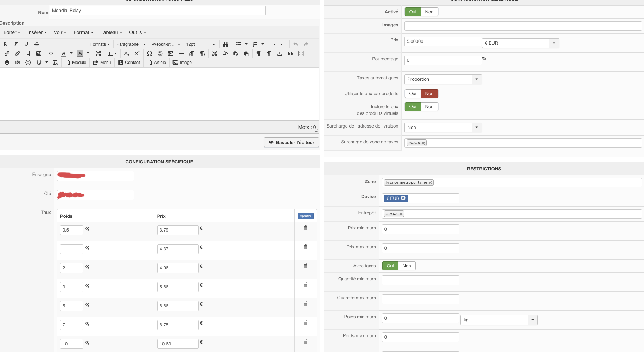Enable Oui for Utiliser le prix par produits
Screen dimensions: 644x352
pos(413,94)
